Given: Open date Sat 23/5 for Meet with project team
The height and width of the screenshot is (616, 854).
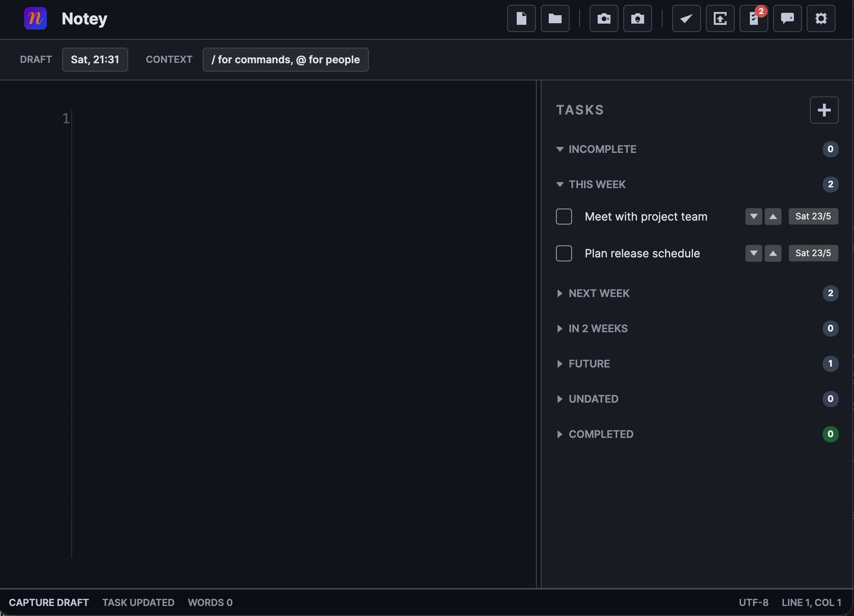Looking at the screenshot, I should (813, 217).
